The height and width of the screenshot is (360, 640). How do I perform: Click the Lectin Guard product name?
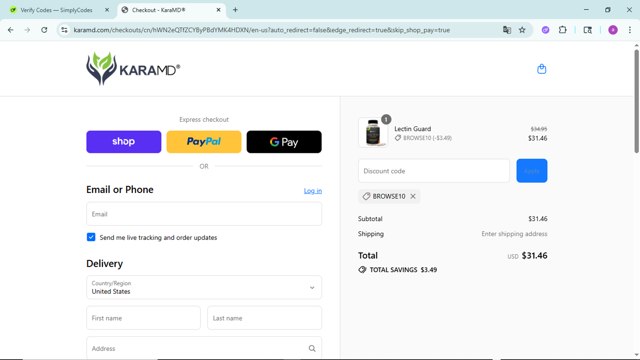[x=412, y=129]
